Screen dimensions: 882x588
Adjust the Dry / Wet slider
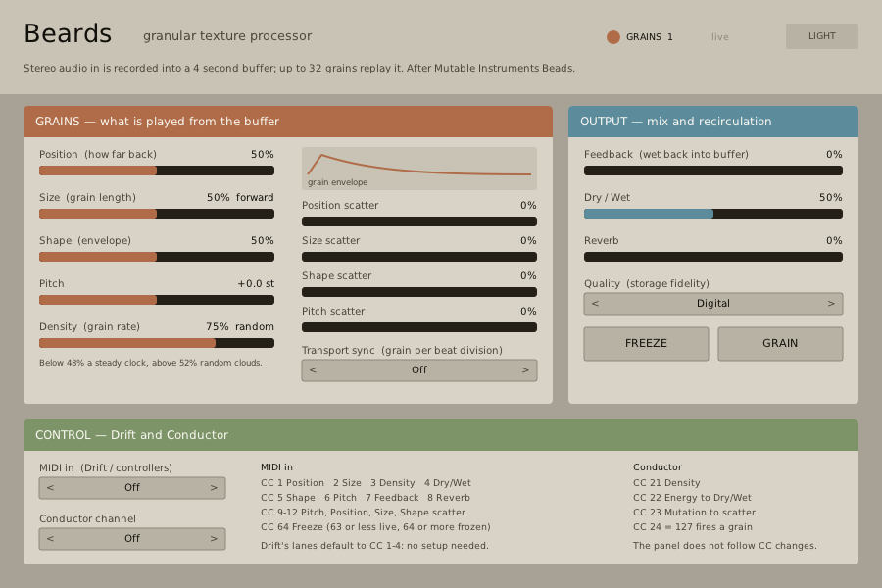(x=713, y=214)
